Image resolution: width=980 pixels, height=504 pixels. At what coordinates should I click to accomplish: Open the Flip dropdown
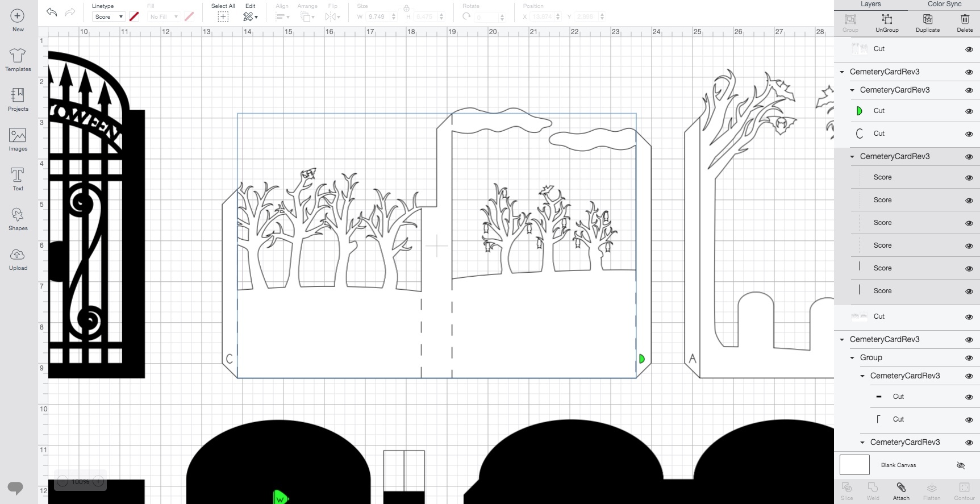click(x=333, y=17)
